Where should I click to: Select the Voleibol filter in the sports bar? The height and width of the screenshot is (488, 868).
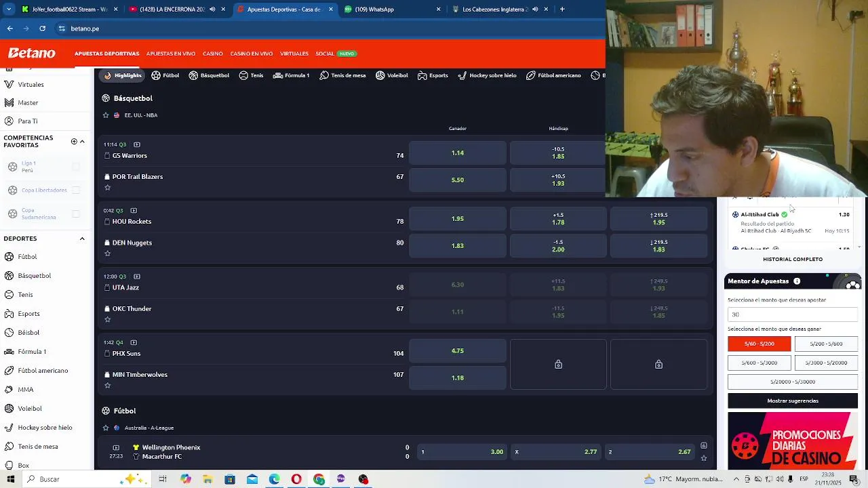click(x=391, y=75)
